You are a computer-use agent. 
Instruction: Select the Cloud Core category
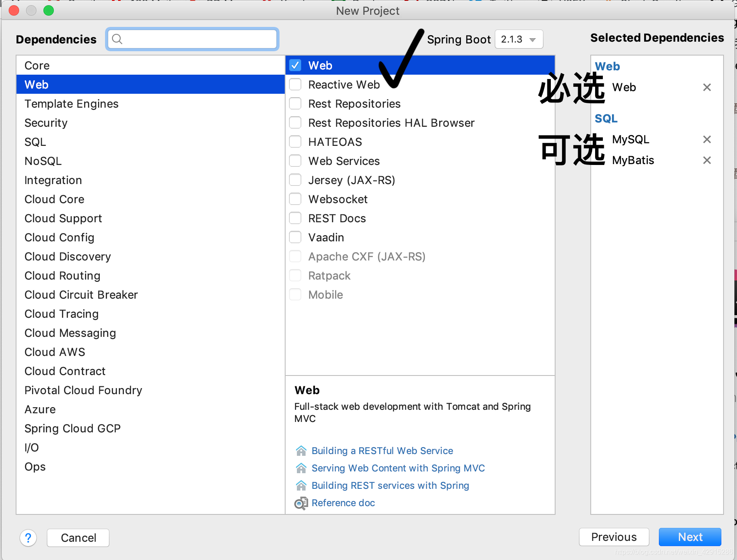click(x=150, y=199)
